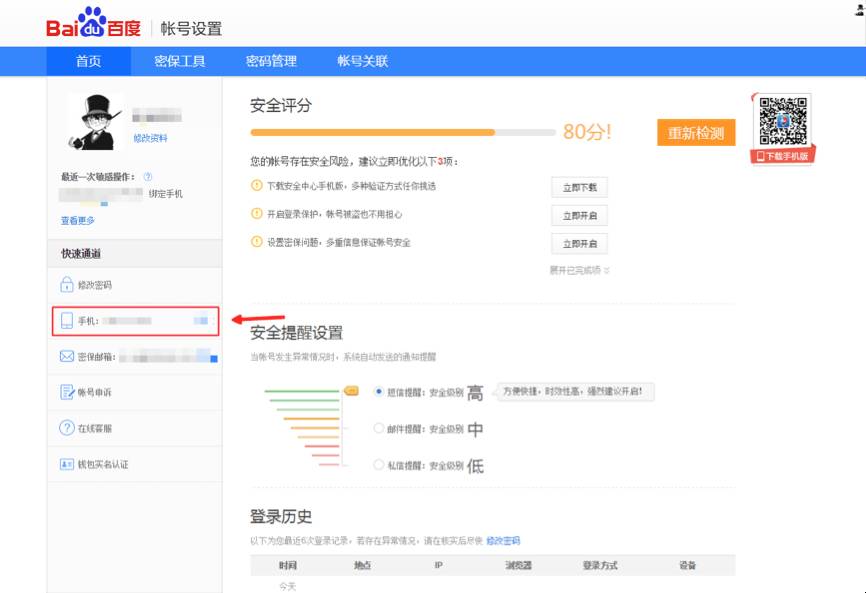Open 查看更多 sensitive operations
The width and height of the screenshot is (866, 593).
(78, 220)
